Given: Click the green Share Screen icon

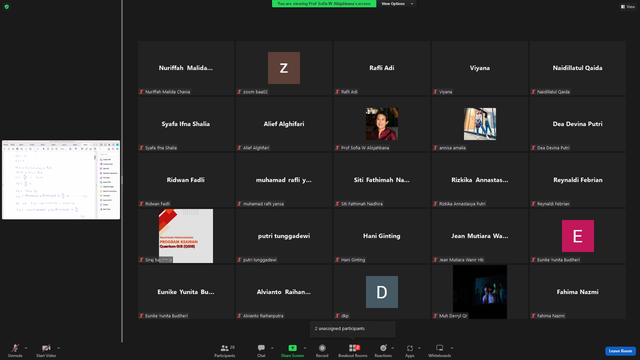Looking at the screenshot, I should (x=293, y=348).
